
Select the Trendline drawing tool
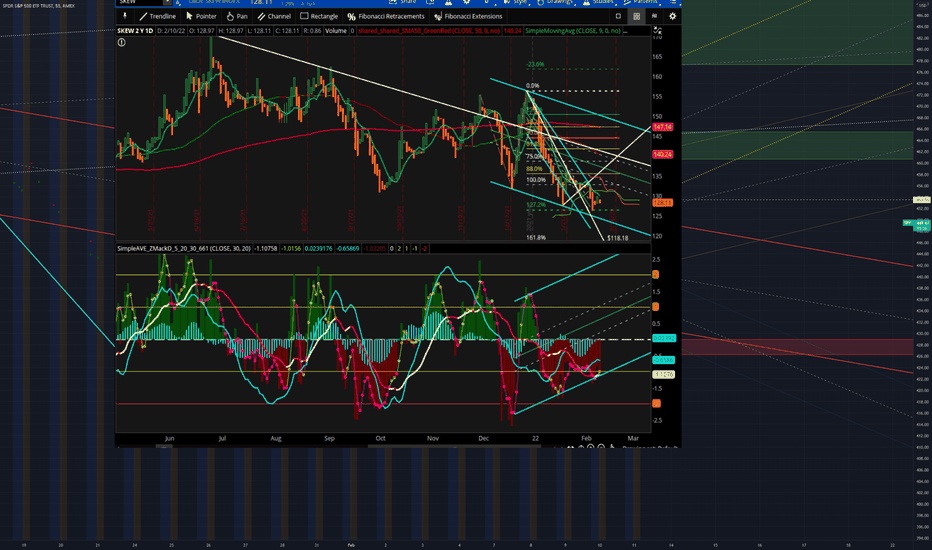(x=157, y=16)
